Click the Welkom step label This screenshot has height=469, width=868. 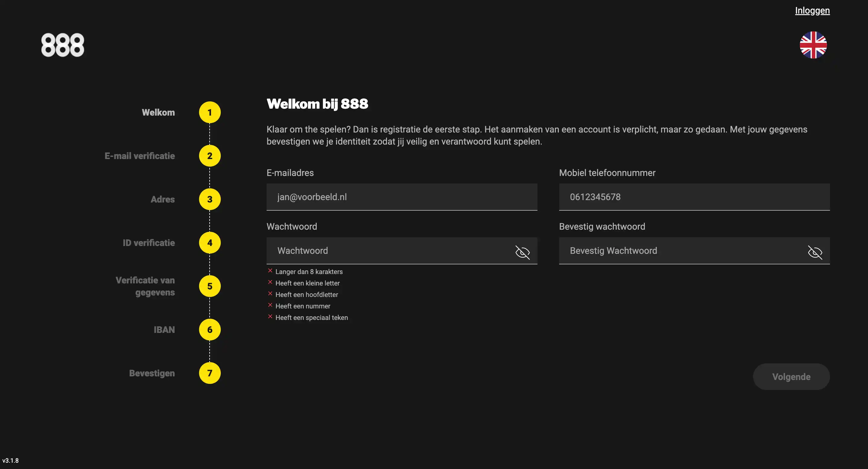(158, 112)
